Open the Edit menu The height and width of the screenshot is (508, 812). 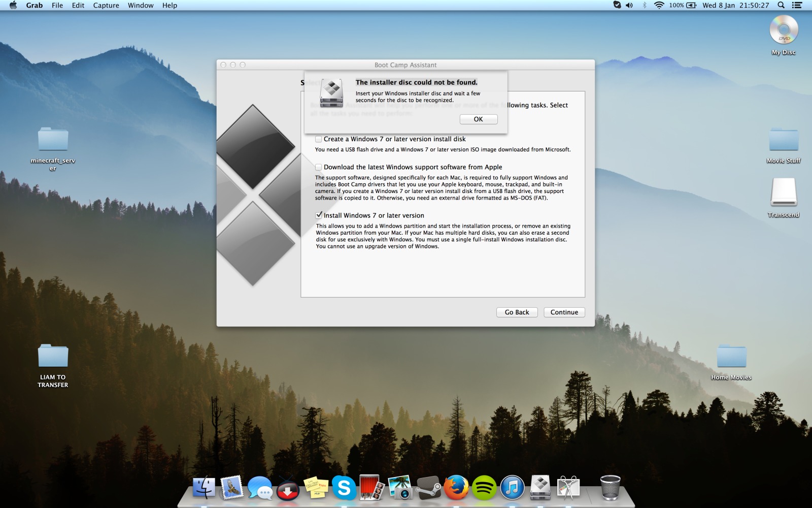point(78,5)
